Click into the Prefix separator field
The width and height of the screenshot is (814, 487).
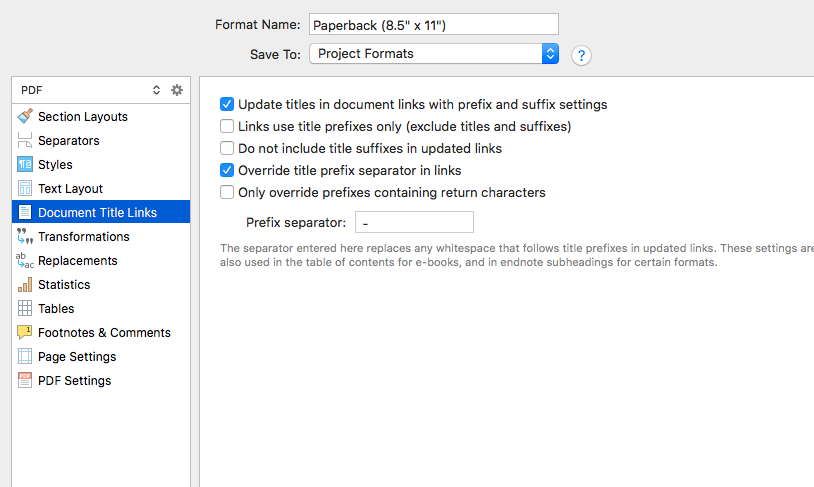point(414,222)
